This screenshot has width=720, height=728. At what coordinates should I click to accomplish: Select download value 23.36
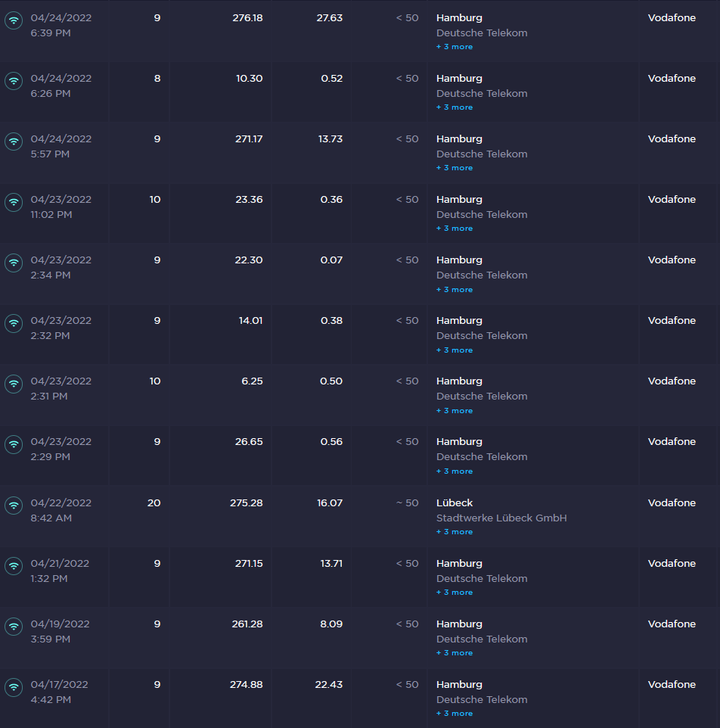[249, 200]
